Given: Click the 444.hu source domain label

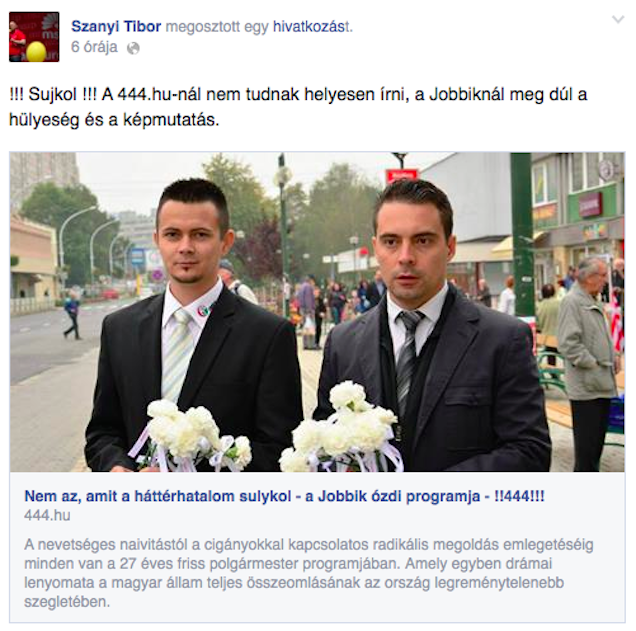Looking at the screenshot, I should [47, 515].
